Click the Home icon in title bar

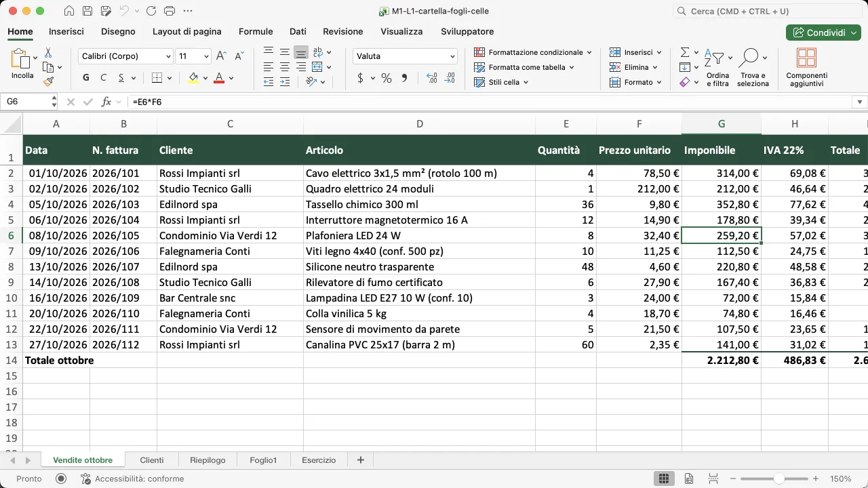point(69,11)
